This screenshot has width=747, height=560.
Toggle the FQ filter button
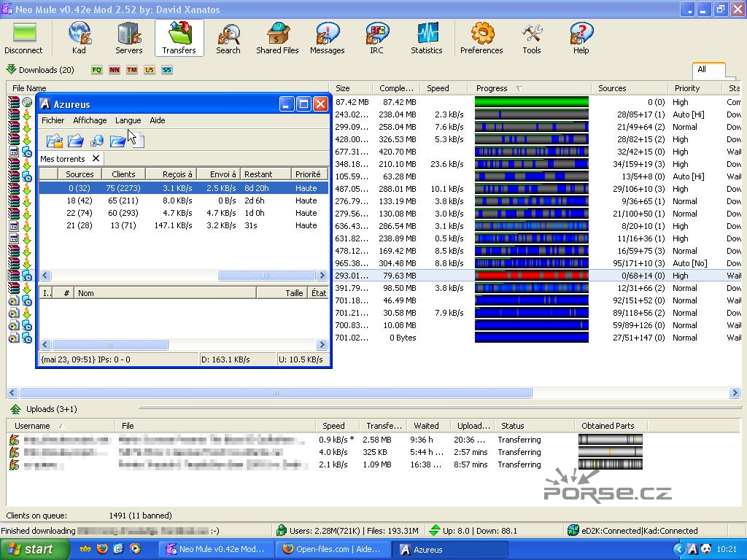[x=97, y=70]
